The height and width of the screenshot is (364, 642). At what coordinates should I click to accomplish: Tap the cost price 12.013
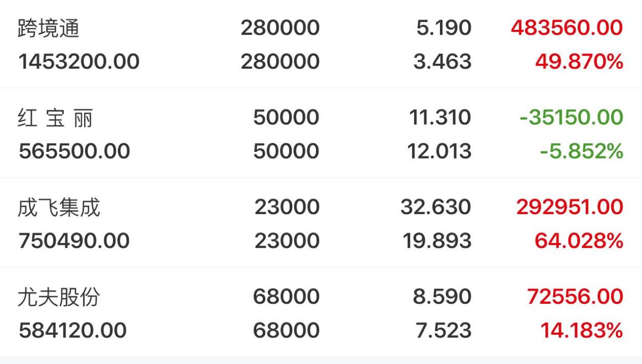(x=439, y=151)
